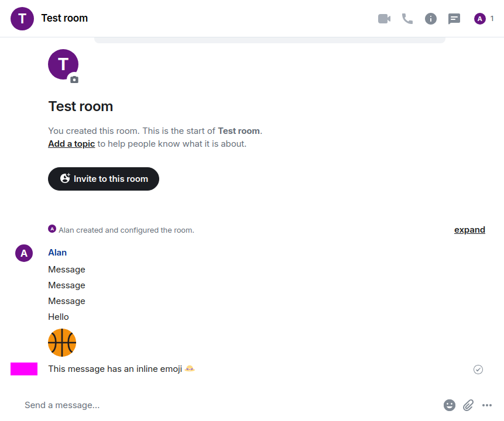Viewport: 504px width, 421px height.
Task: Open the basketball emoji message
Action: coord(62,342)
